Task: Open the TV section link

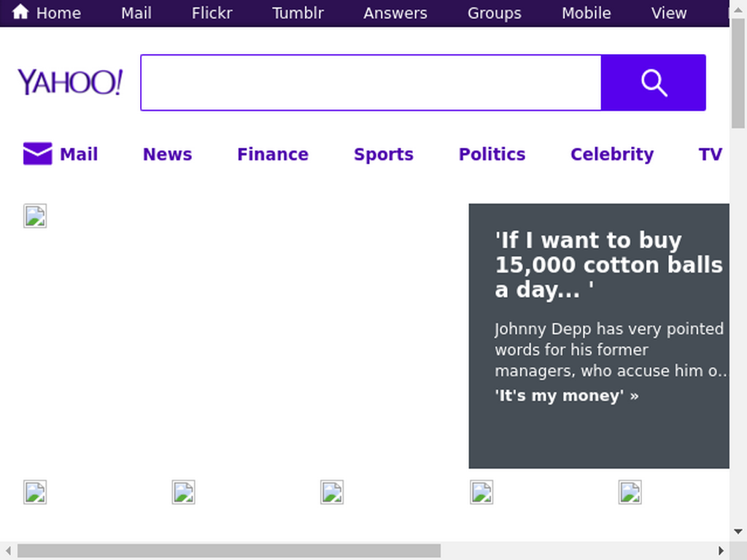Action: (x=710, y=155)
